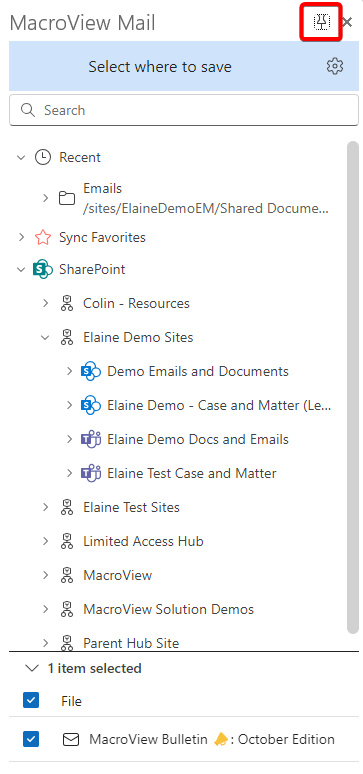The width and height of the screenshot is (363, 774).
Task: Expand Colin - Resources hub
Action: [45, 303]
